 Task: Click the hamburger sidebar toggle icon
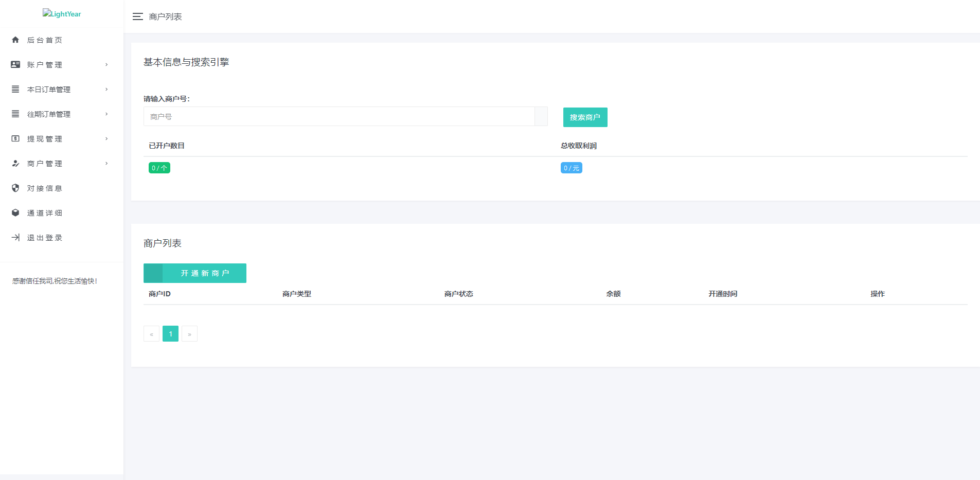pos(137,16)
